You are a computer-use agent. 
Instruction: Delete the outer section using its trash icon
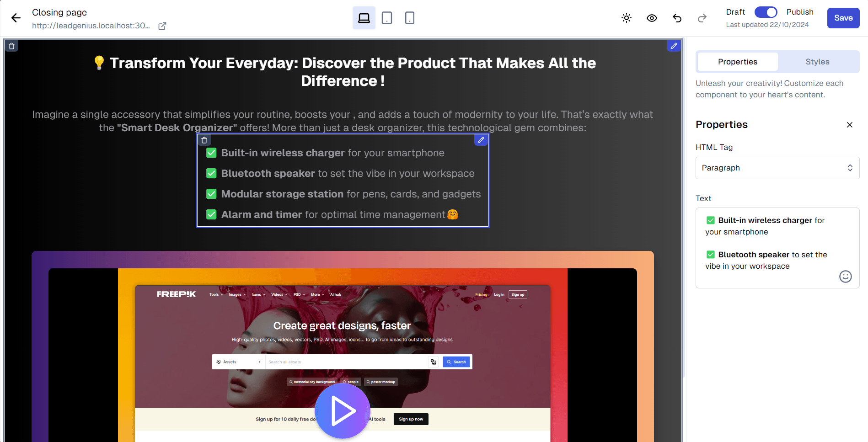point(12,46)
